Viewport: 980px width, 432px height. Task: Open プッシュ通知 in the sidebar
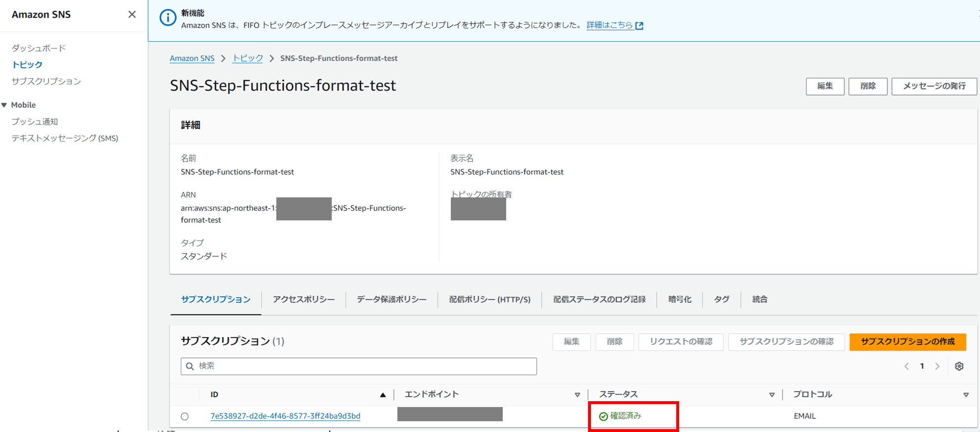[35, 121]
